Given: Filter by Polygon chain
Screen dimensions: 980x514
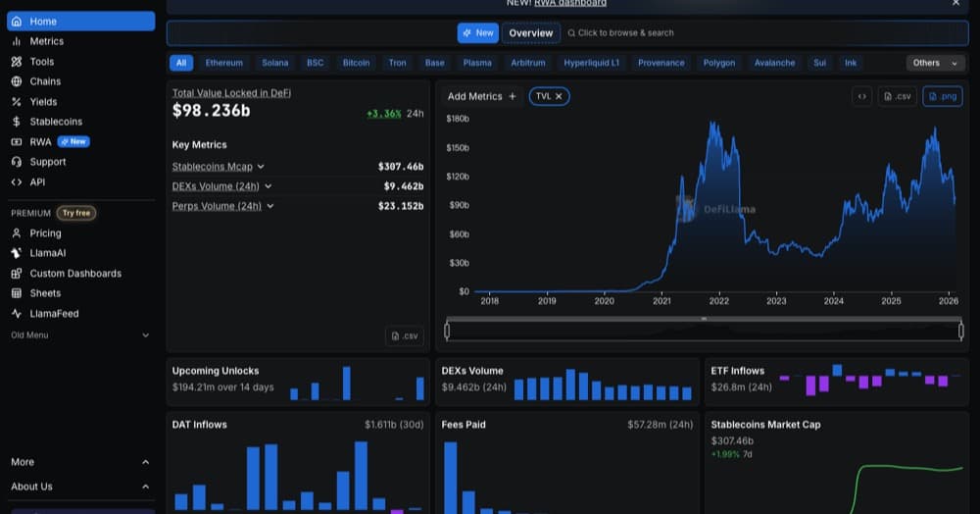Looking at the screenshot, I should pyautogui.click(x=719, y=63).
